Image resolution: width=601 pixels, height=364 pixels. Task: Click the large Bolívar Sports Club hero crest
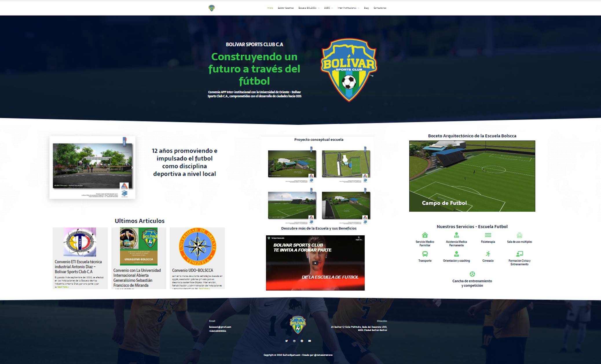click(349, 70)
